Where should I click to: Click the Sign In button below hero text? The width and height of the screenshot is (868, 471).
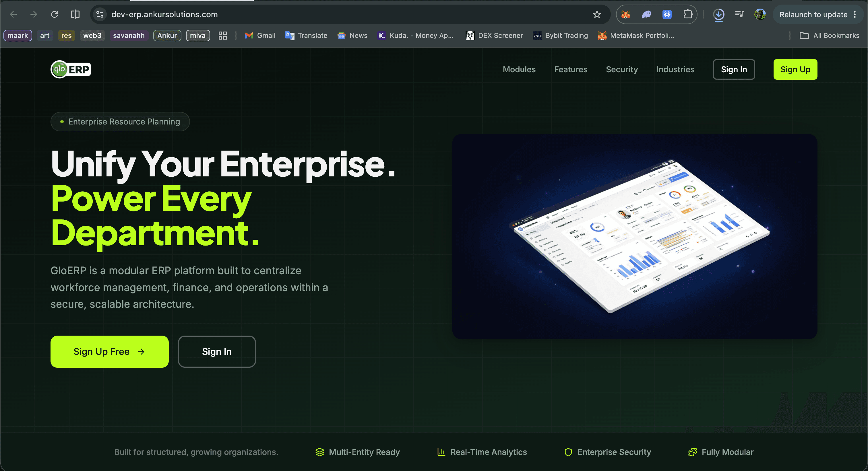point(217,351)
